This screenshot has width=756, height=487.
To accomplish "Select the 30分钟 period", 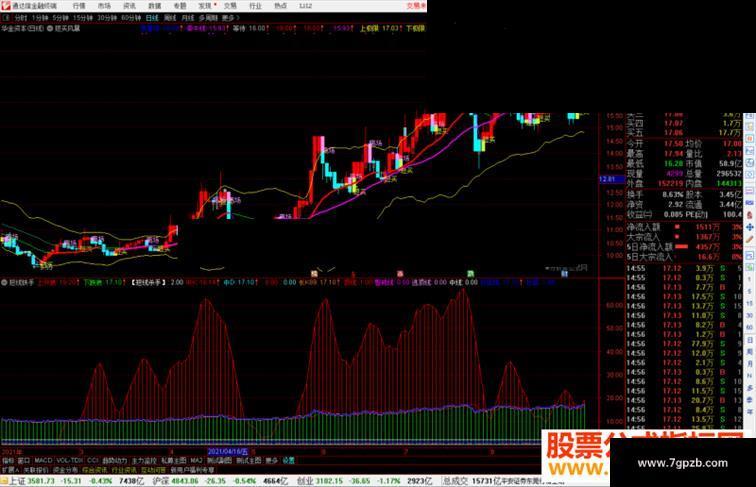I will pos(107,18).
